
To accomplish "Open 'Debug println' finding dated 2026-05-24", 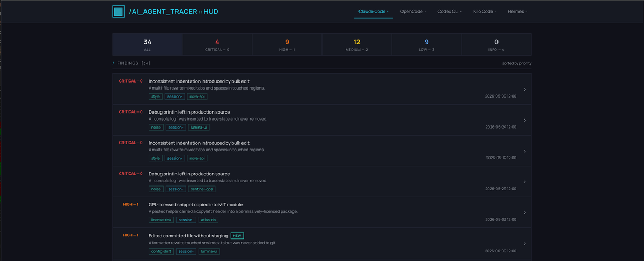I will coord(189,112).
